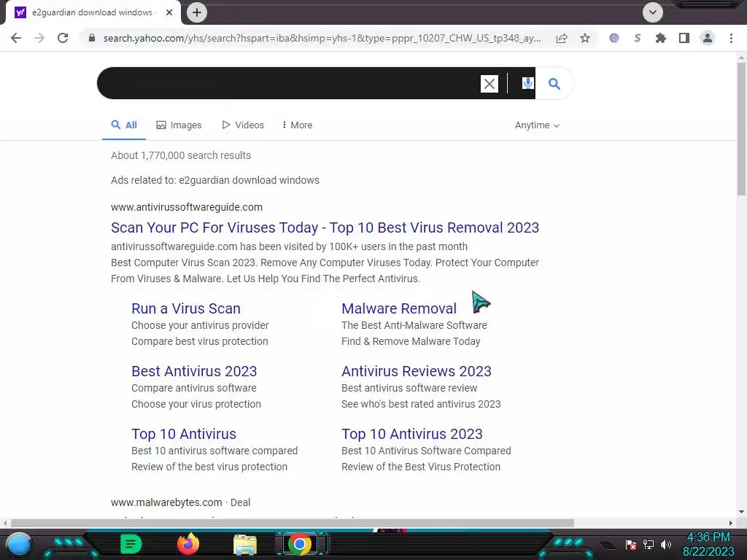Close the e2guardian download windows tab

169,12
